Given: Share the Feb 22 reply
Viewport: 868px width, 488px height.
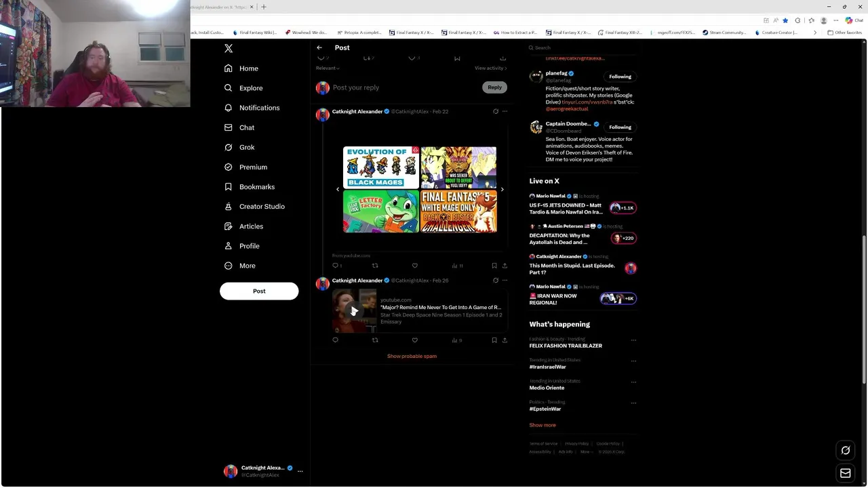Looking at the screenshot, I should pos(505,266).
